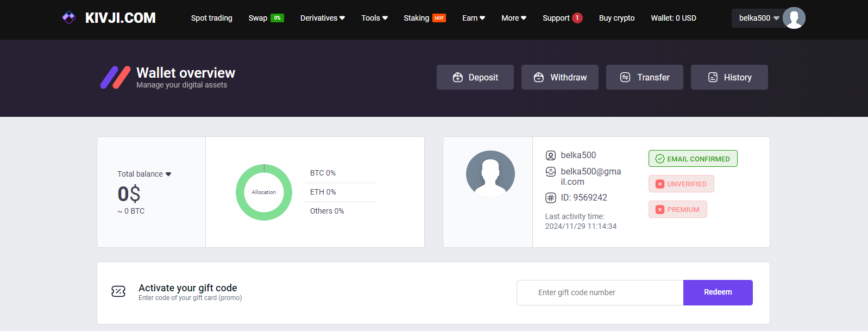The width and height of the screenshot is (868, 331).
Task: Click the user avatar in top navigation
Action: [x=794, y=18]
